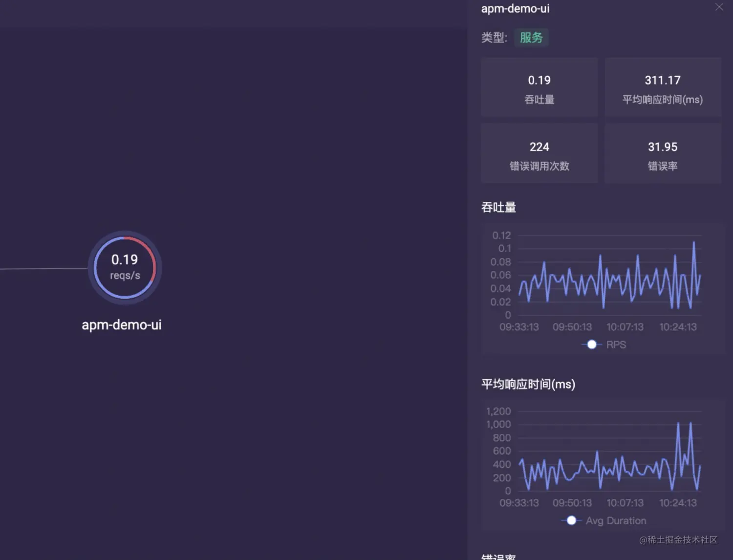Toggle the Avg Duration legend series
This screenshot has width=733, height=560.
tap(604, 520)
